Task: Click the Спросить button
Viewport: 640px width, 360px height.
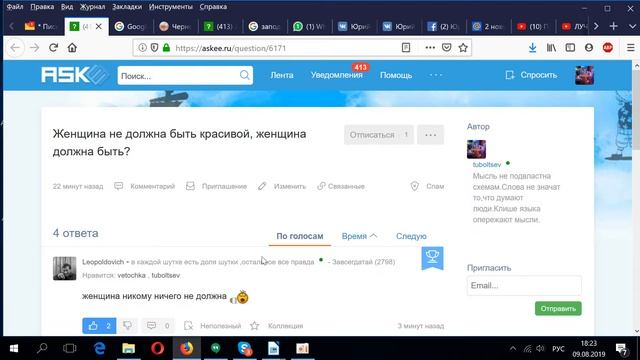Action: pyautogui.click(x=531, y=75)
